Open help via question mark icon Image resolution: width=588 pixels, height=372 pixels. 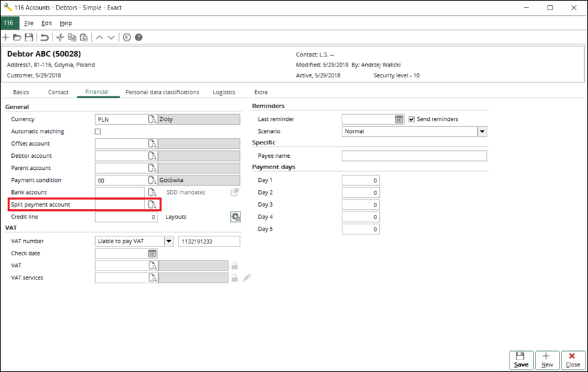pyautogui.click(x=139, y=37)
